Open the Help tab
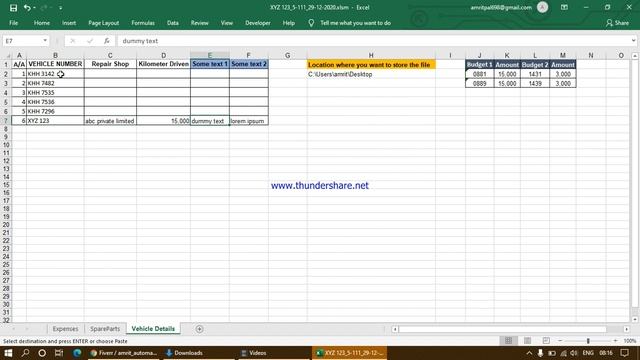Image resolution: width=640 pixels, height=360 pixels. click(x=289, y=23)
